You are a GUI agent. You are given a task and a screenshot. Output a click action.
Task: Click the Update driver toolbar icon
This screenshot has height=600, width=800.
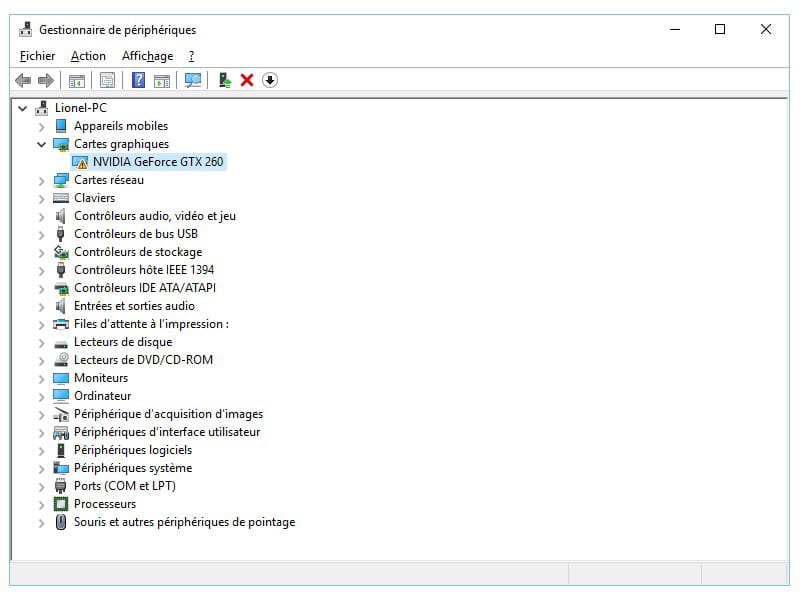click(224, 80)
